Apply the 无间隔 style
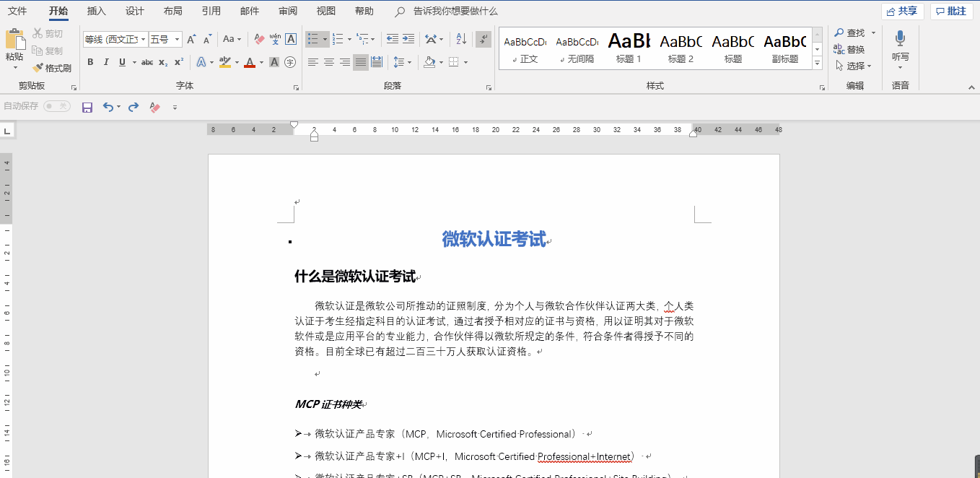The height and width of the screenshot is (478, 980). [577, 49]
